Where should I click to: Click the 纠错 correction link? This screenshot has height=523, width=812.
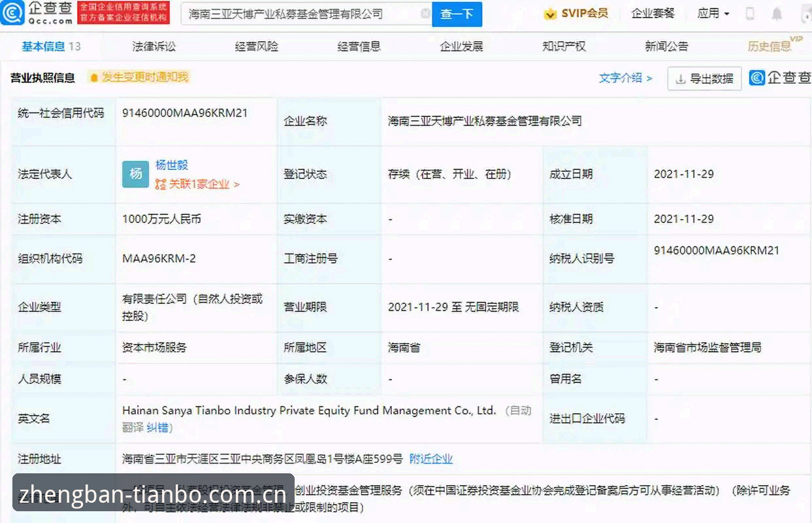pyautogui.click(x=157, y=428)
